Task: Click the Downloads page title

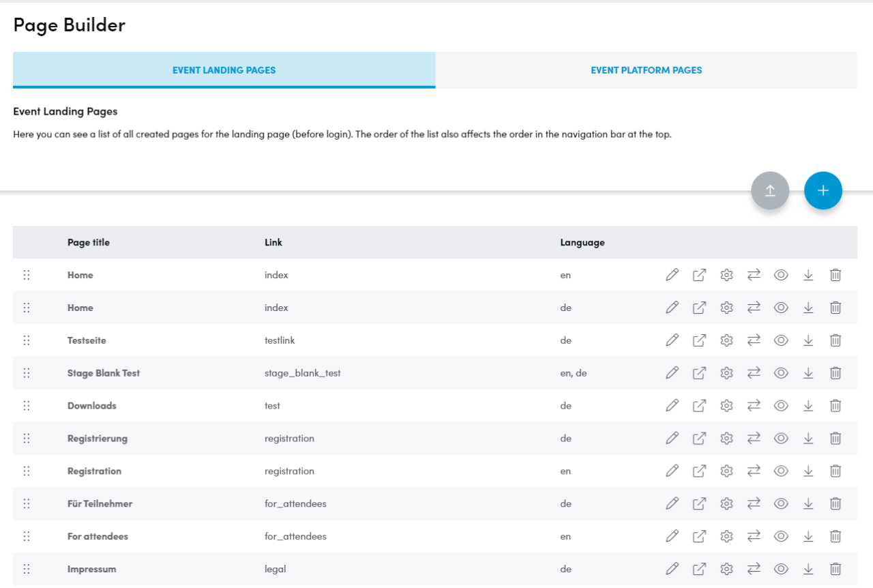Action: (x=92, y=406)
